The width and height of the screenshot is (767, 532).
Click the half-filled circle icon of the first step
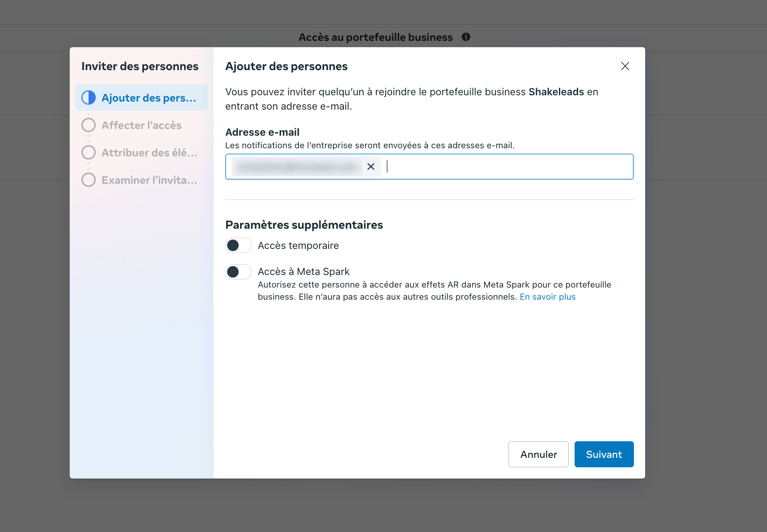click(89, 98)
